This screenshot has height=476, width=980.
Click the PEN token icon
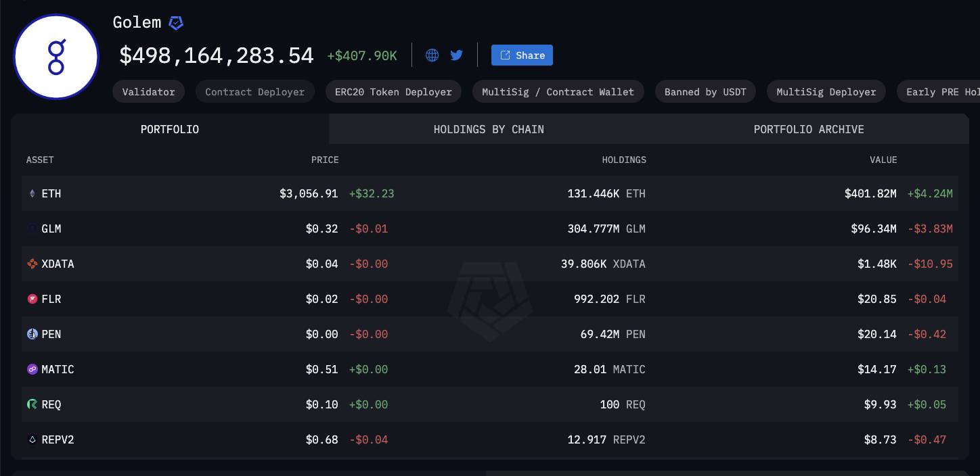pos(32,335)
